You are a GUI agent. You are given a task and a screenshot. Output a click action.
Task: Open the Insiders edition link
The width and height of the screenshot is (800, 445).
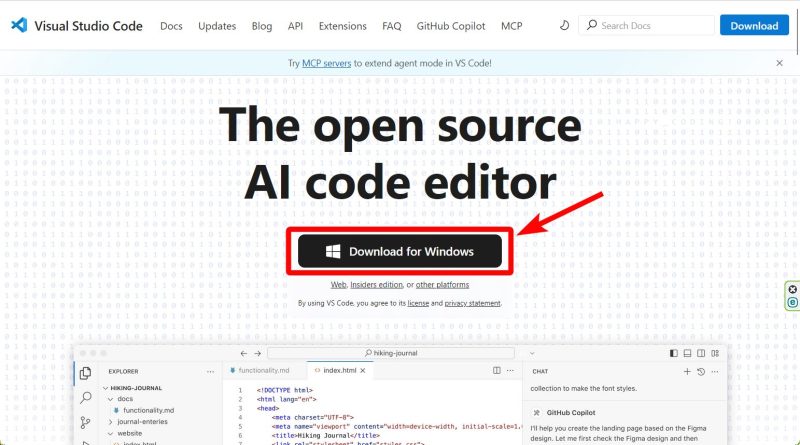376,285
